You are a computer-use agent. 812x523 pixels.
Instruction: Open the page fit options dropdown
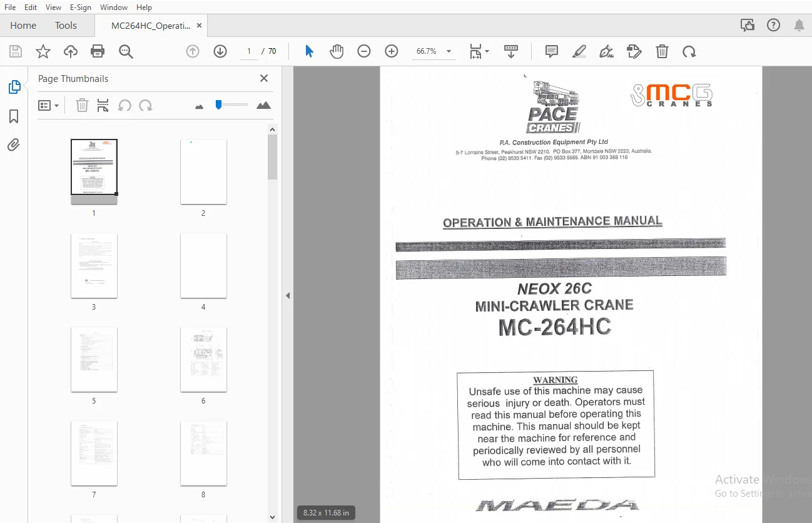pos(479,51)
